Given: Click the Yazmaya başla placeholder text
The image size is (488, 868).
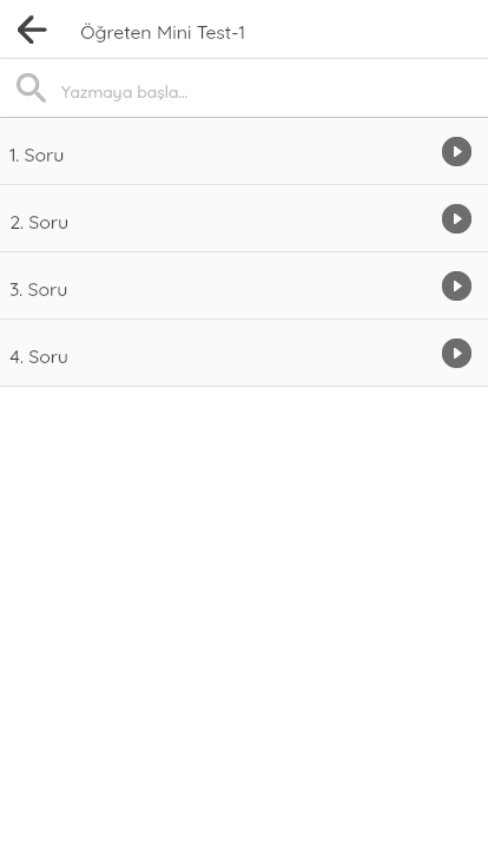Looking at the screenshot, I should pos(124,92).
